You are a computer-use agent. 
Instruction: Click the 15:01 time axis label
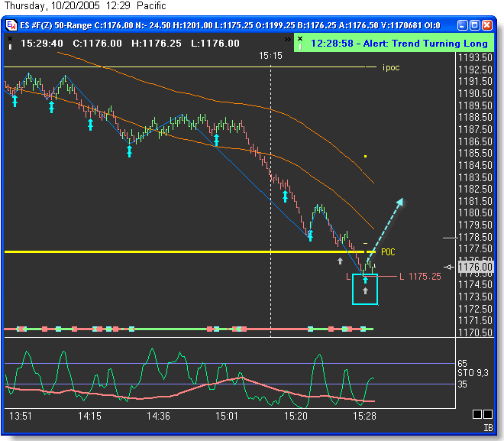coord(227,416)
